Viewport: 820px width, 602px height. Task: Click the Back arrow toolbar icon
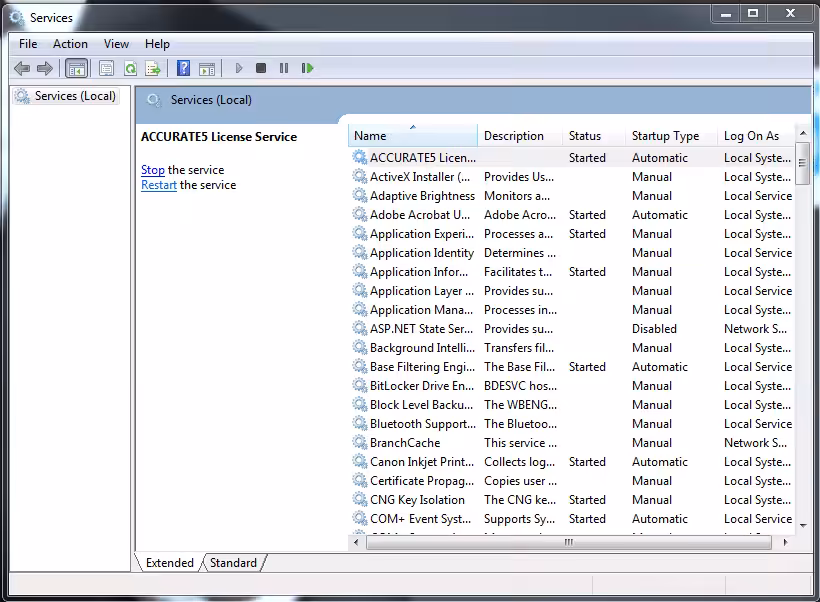click(x=22, y=68)
